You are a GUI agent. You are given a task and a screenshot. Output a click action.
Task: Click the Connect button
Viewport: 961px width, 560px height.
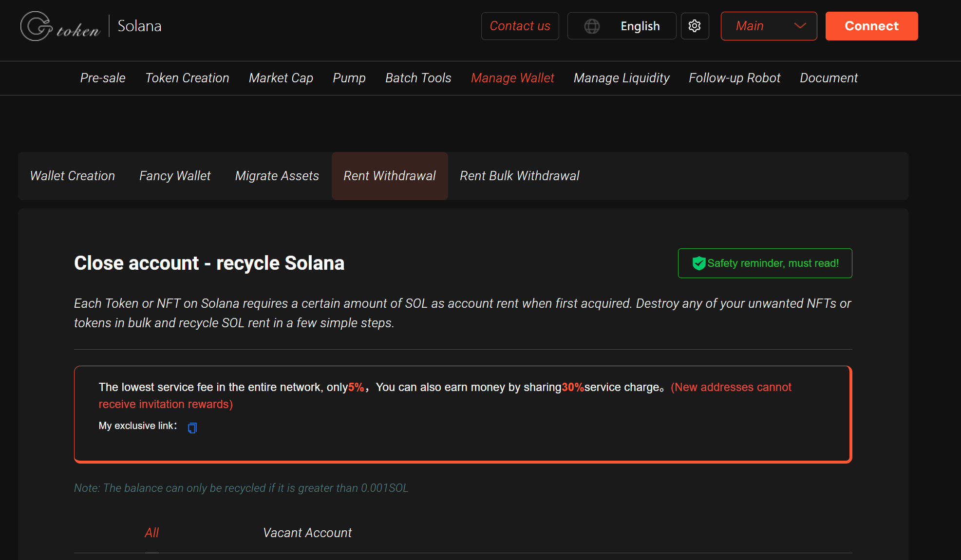[871, 26]
